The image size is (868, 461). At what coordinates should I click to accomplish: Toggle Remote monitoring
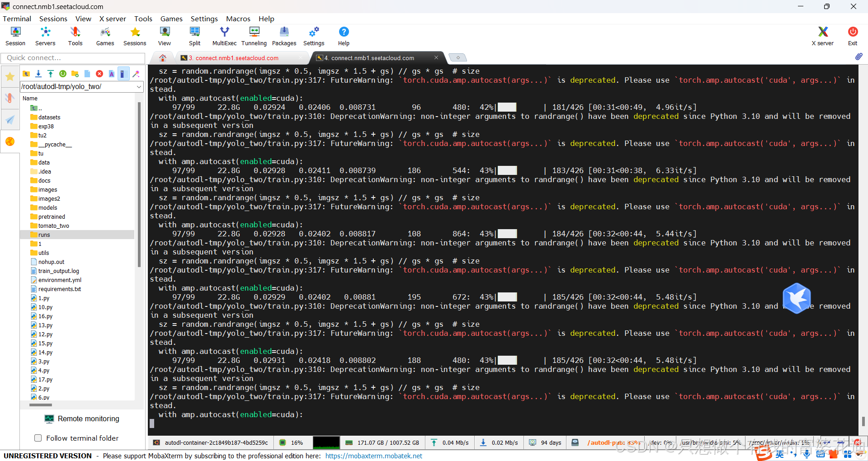tap(82, 419)
